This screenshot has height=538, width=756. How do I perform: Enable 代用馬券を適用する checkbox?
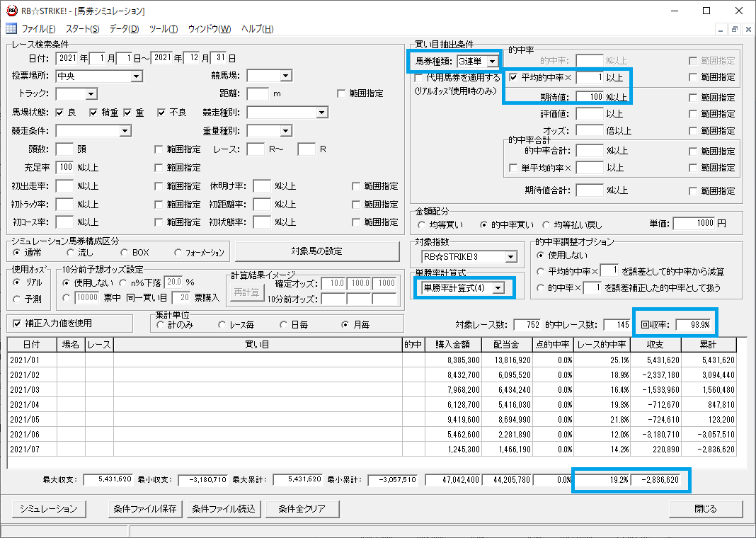418,78
